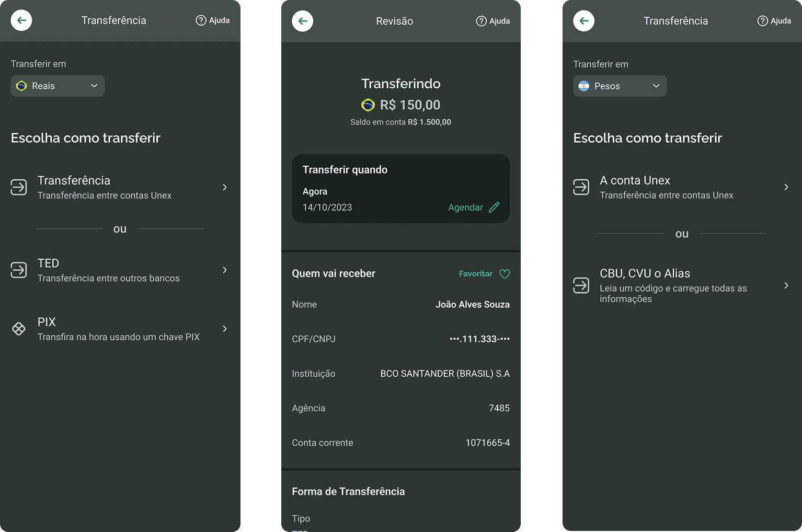802x532 pixels.
Task: Open the Reais currency dropdown
Action: [x=58, y=86]
